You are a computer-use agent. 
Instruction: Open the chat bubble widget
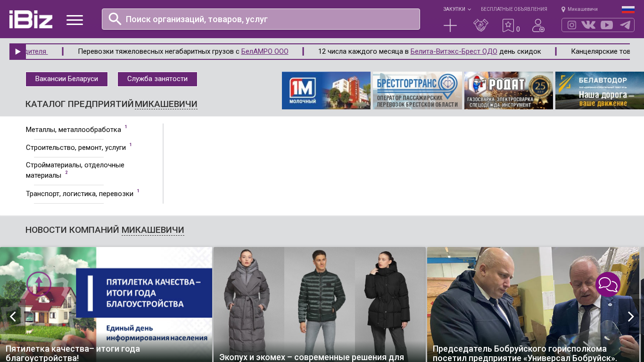pyautogui.click(x=608, y=285)
